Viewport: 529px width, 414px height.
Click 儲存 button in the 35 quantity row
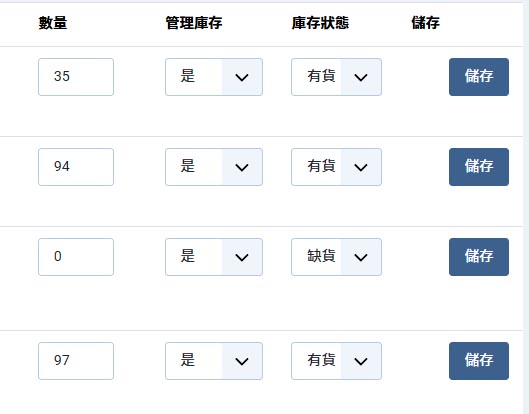click(x=479, y=77)
